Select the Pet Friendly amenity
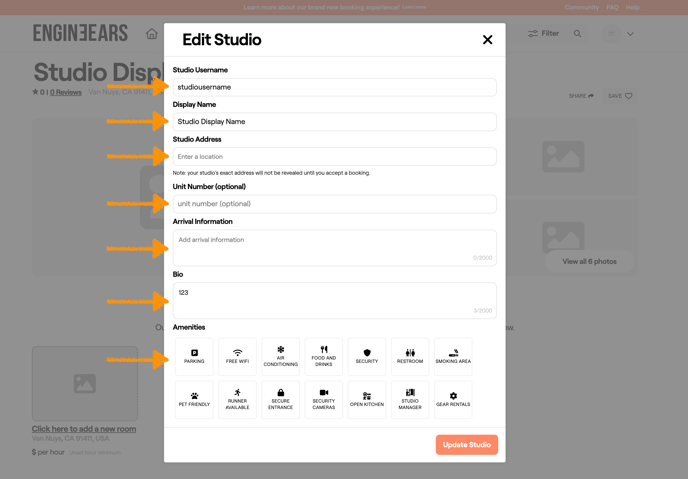 tap(194, 399)
